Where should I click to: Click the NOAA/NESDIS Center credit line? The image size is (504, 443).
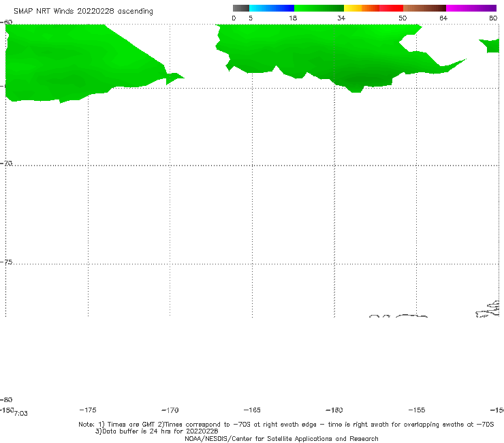(281, 438)
